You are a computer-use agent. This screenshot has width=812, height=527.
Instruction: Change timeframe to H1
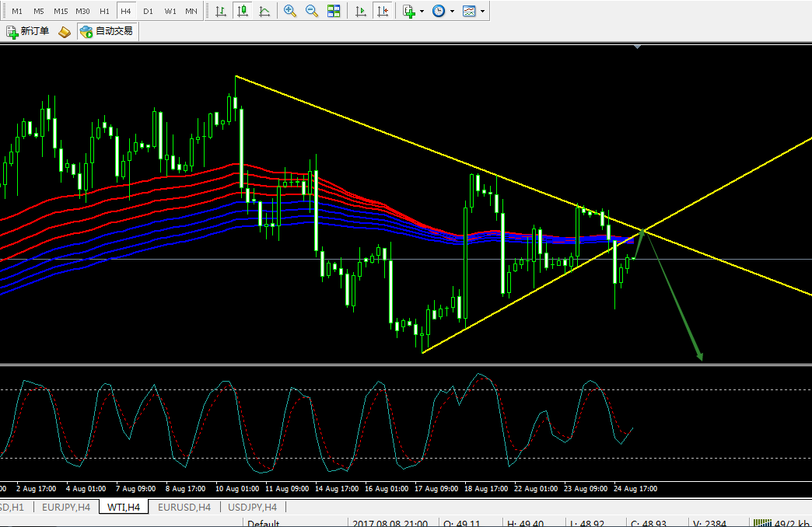tap(104, 11)
